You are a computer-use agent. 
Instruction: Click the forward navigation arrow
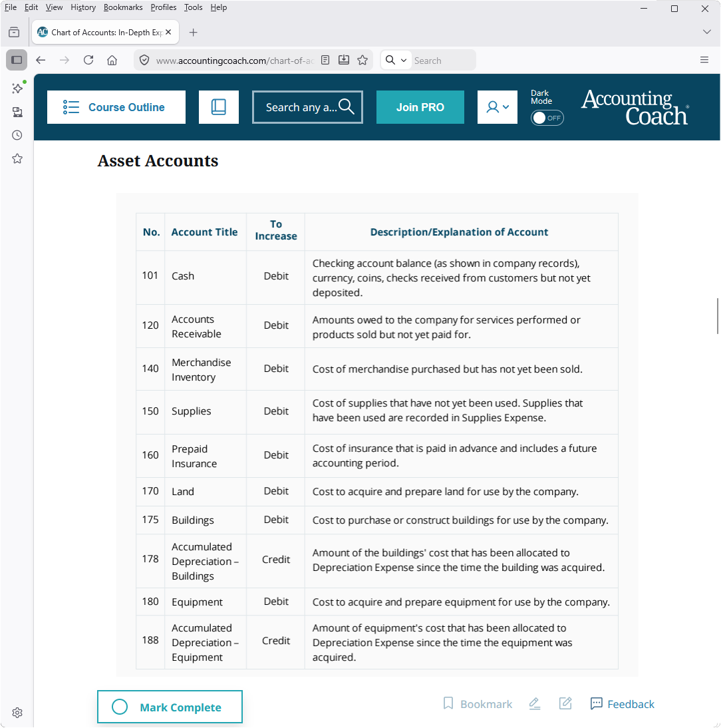[x=65, y=60]
